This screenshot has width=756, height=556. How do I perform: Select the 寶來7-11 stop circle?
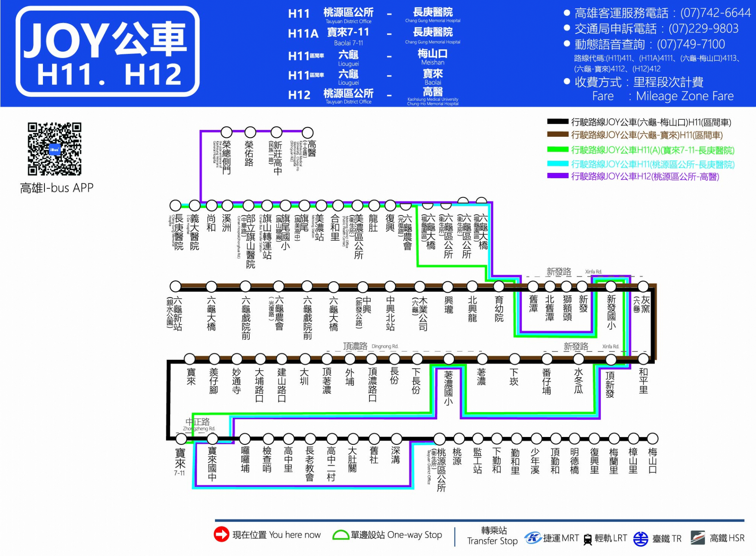point(181,439)
